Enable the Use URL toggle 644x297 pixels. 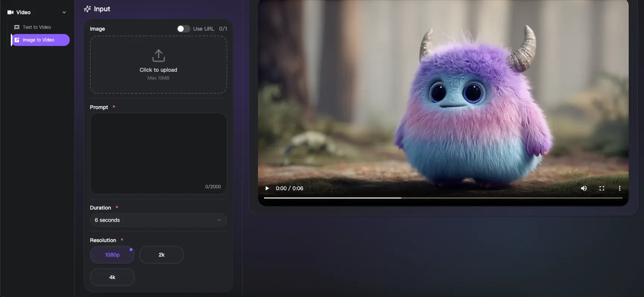click(183, 29)
